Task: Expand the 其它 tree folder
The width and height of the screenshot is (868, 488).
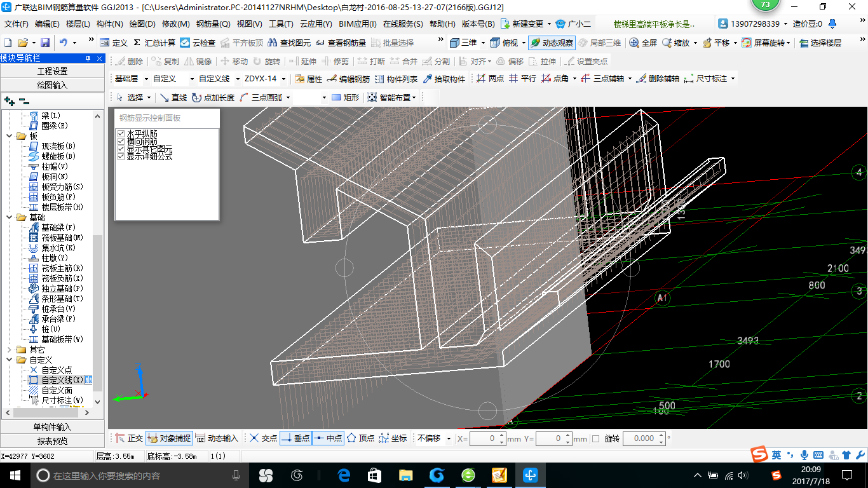Action: point(10,349)
